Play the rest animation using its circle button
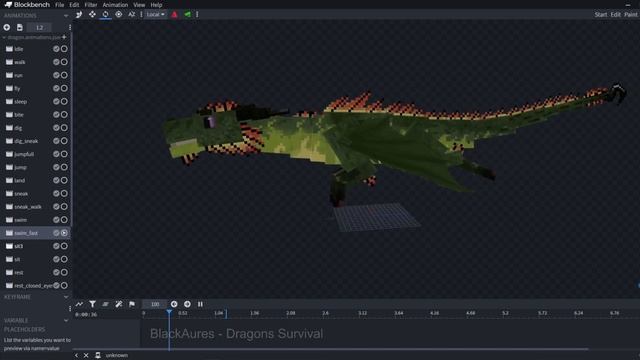The width and height of the screenshot is (640, 360). click(64, 272)
